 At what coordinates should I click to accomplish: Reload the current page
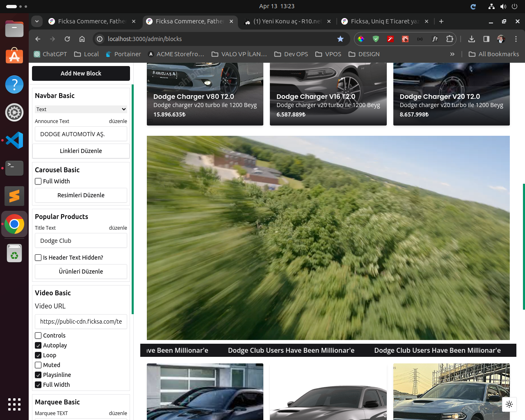[67, 39]
